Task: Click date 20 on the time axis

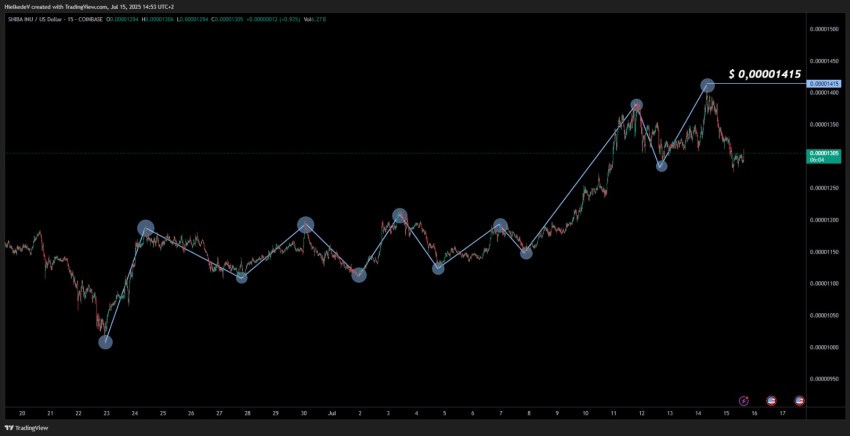Action: (22, 413)
